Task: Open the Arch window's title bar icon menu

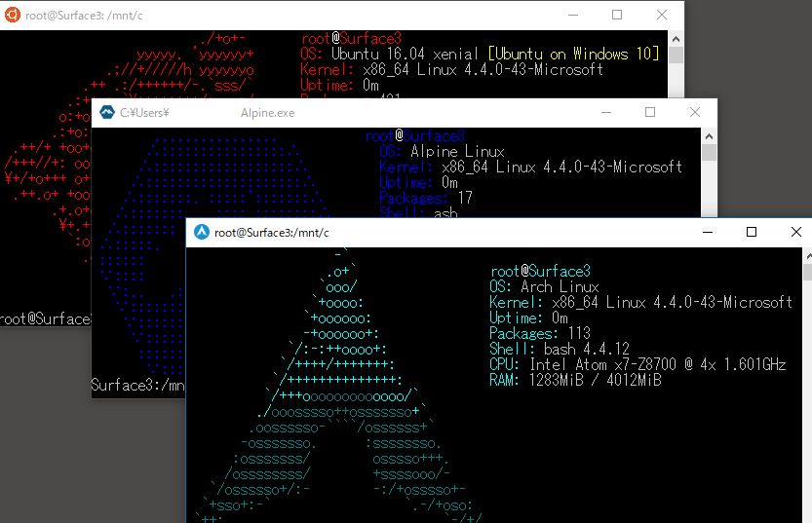Action: tap(202, 233)
